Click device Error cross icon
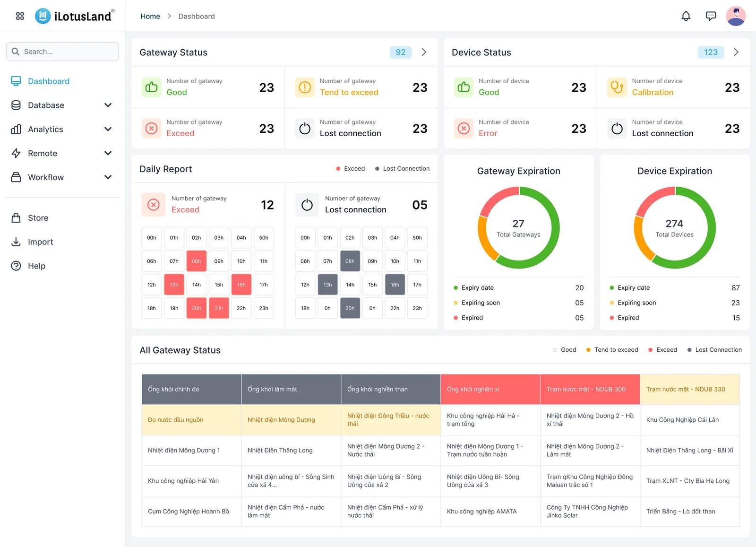The height and width of the screenshot is (547, 756). (464, 128)
